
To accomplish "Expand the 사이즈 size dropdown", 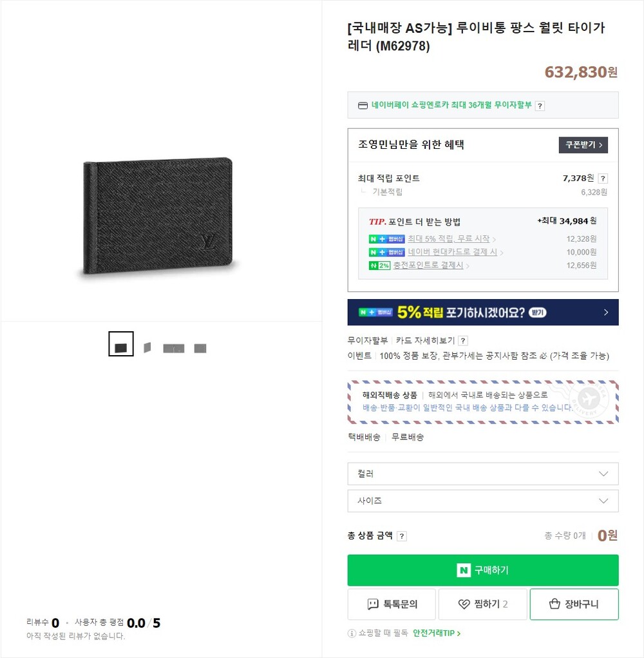I will click(x=483, y=501).
